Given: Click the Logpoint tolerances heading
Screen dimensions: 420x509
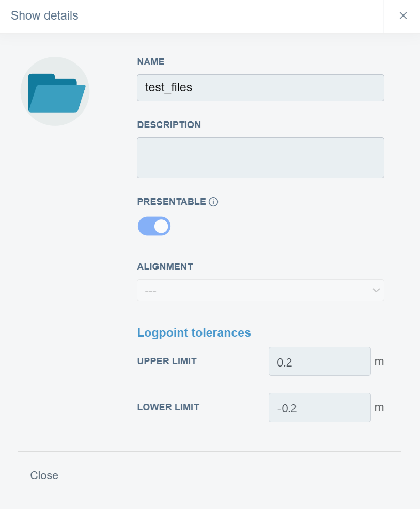Looking at the screenshot, I should click(x=194, y=332).
